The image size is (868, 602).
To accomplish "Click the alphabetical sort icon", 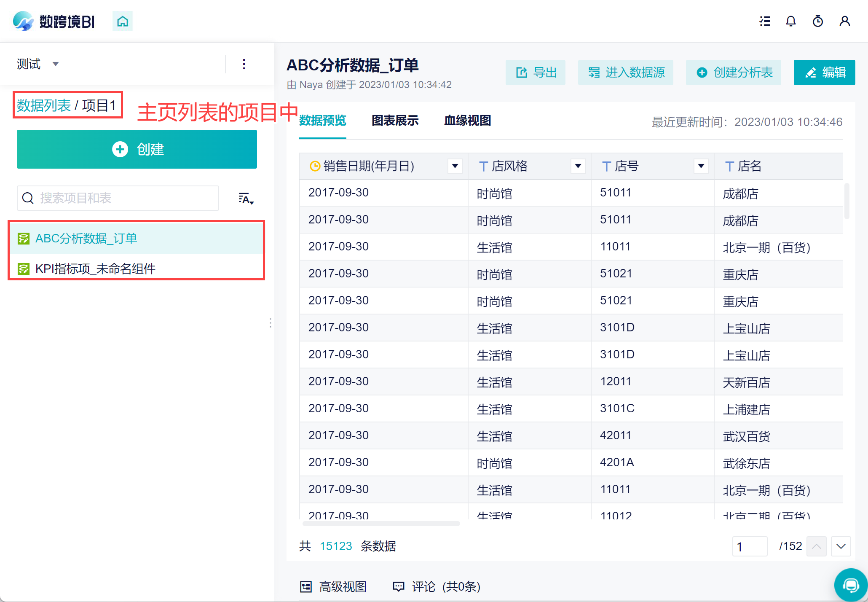I will point(246,199).
